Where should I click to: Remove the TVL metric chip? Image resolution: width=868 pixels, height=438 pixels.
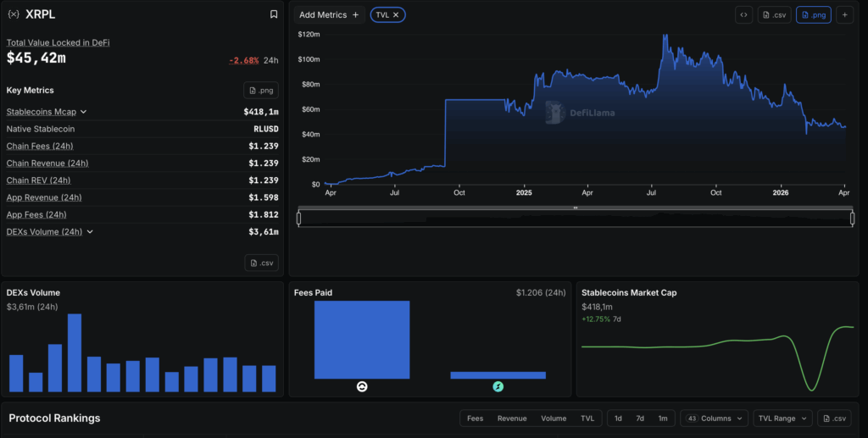tap(396, 15)
